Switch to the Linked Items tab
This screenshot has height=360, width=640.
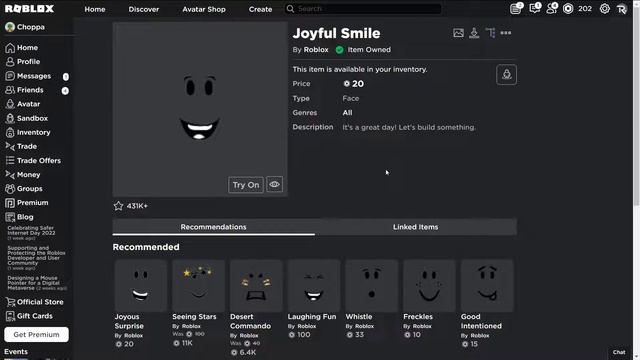pyautogui.click(x=416, y=227)
